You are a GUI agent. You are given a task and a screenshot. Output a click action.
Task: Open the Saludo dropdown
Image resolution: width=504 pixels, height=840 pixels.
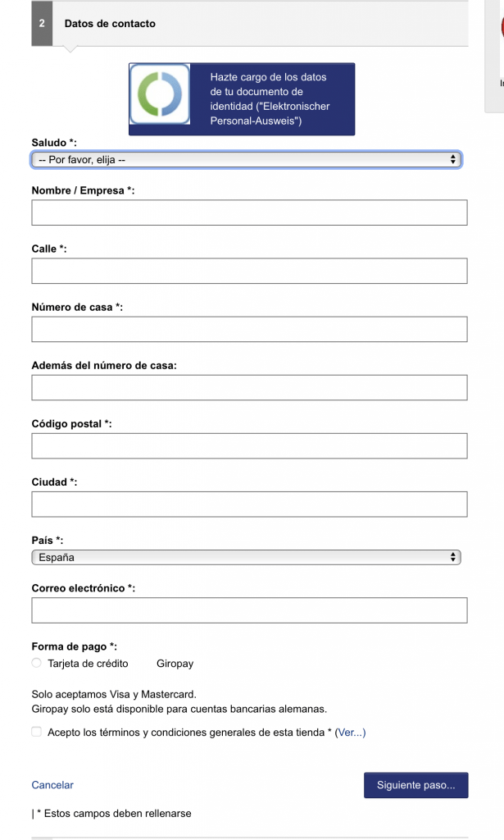click(246, 160)
